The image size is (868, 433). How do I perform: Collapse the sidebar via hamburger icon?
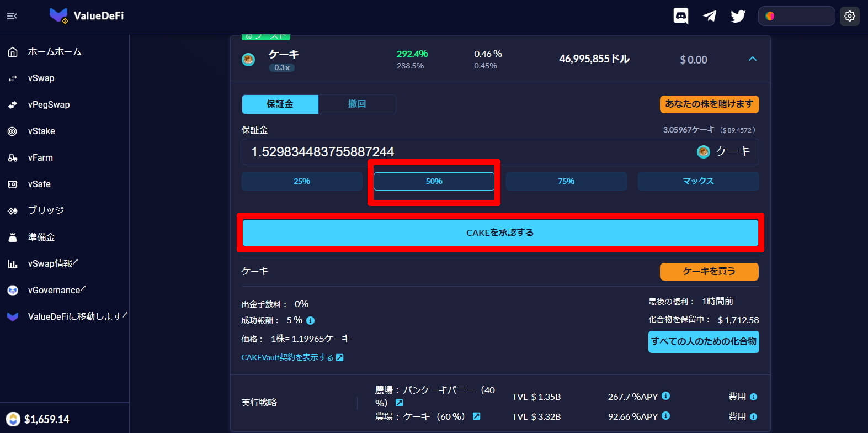point(12,16)
